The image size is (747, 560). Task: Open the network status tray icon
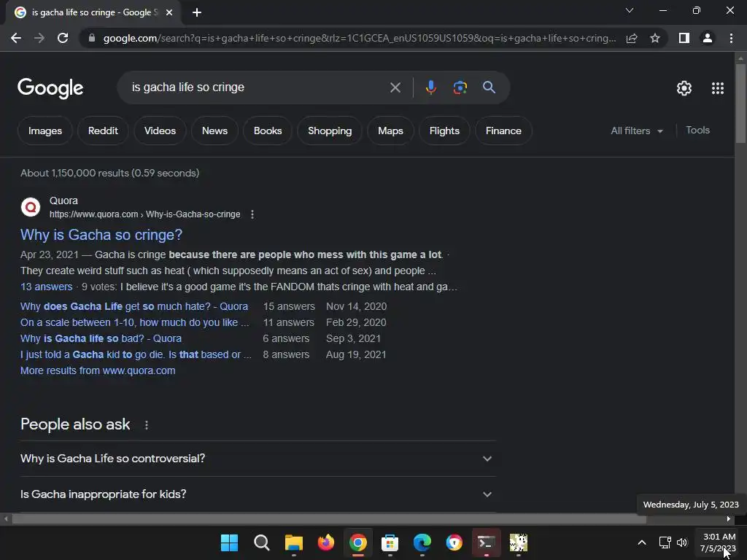click(665, 542)
